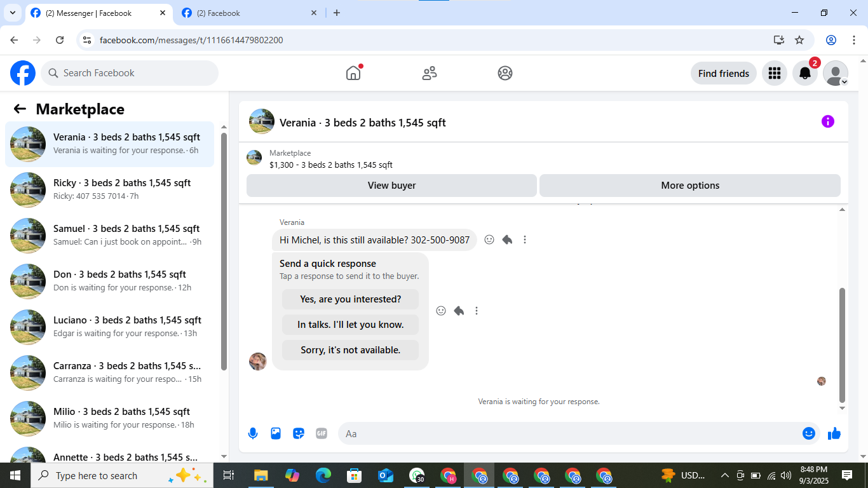React to the quick response card
The height and width of the screenshot is (488, 868).
[x=441, y=311]
